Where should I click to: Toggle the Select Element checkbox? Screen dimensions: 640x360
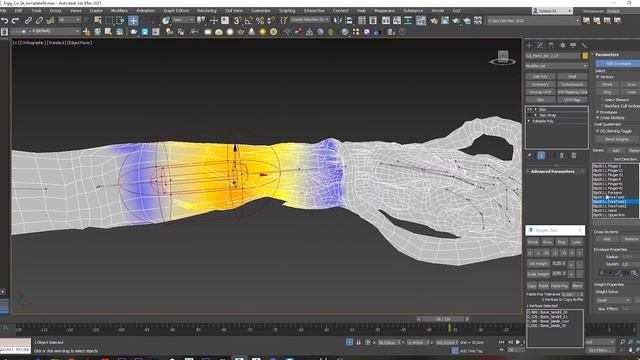point(602,100)
